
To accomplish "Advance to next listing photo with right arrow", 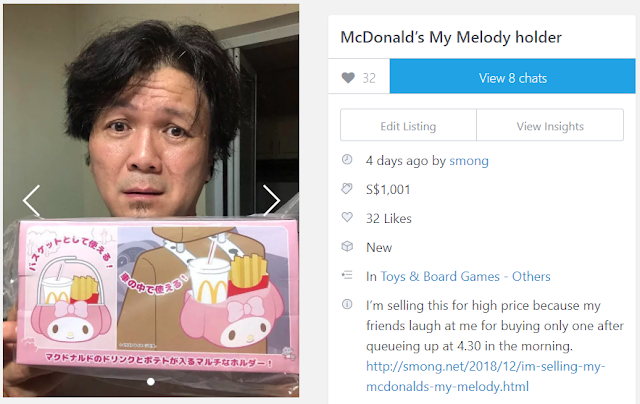I will tap(271, 200).
